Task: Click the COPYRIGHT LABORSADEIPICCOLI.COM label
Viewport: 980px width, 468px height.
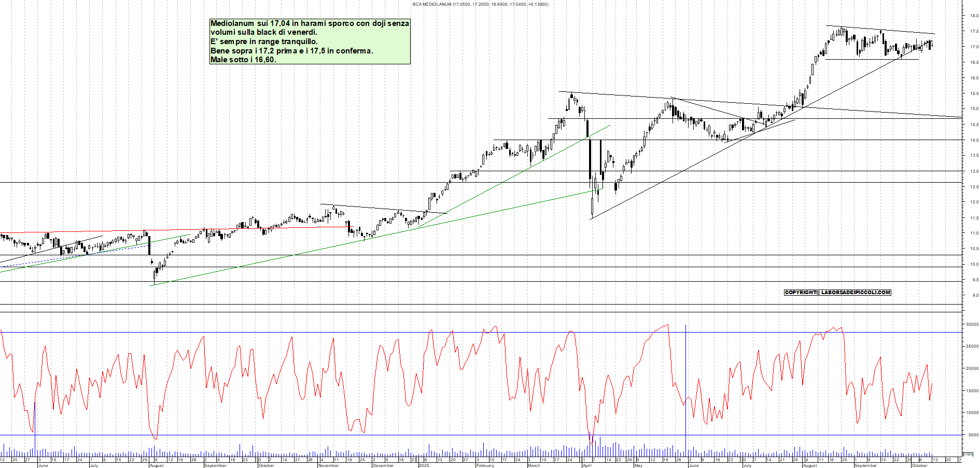Action: [x=837, y=293]
